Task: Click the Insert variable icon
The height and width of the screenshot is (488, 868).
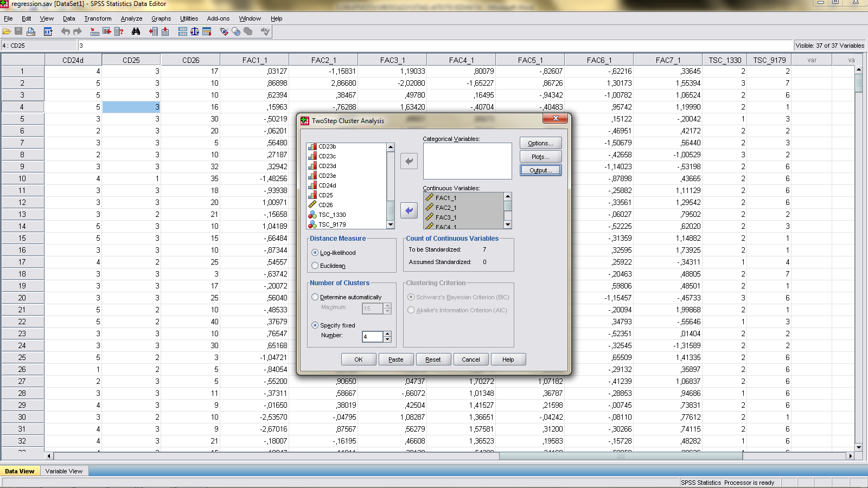Action: [x=165, y=31]
